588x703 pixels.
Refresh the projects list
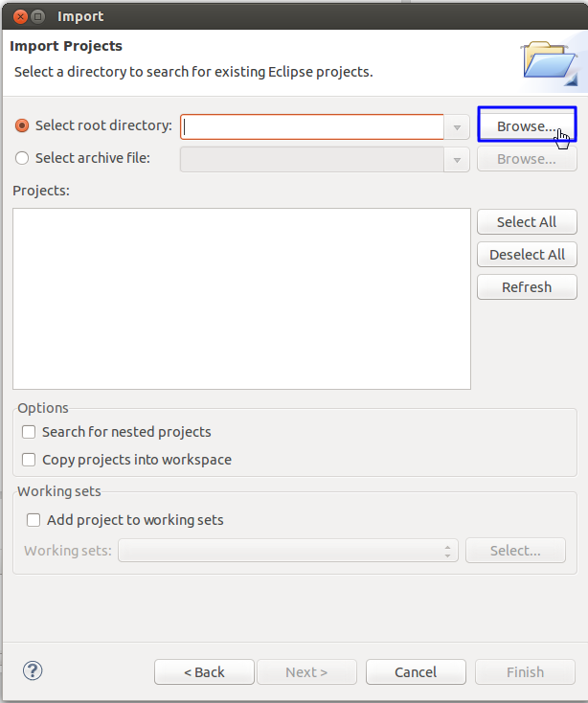tap(527, 287)
